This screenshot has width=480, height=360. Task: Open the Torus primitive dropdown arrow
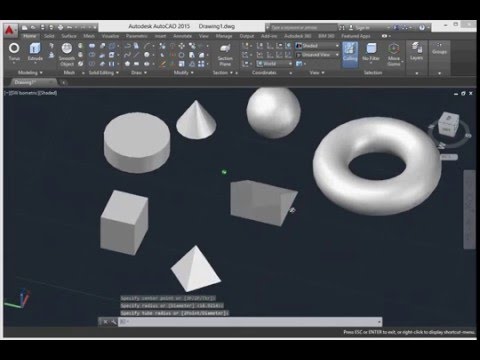(14, 63)
